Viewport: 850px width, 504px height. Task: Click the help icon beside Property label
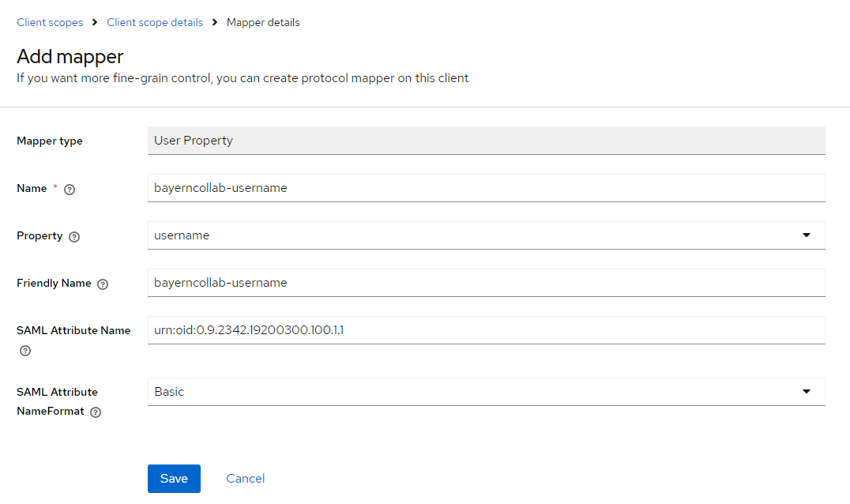tap(74, 237)
